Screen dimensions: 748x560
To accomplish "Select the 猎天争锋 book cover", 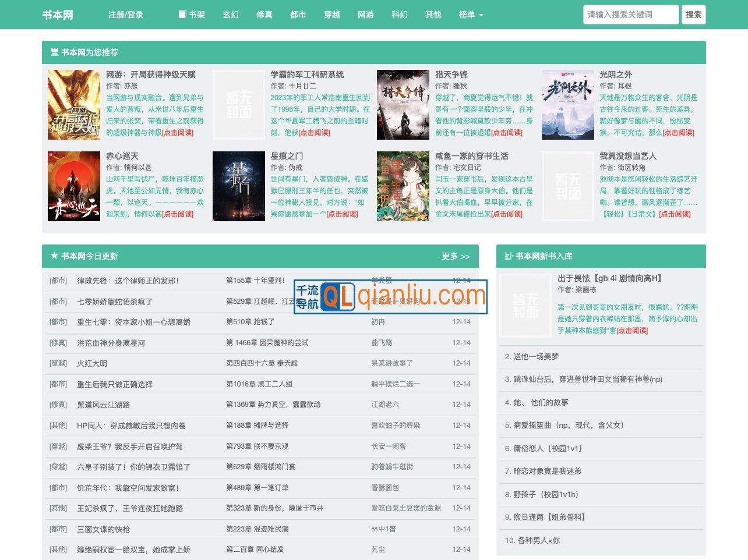I will click(x=403, y=105).
